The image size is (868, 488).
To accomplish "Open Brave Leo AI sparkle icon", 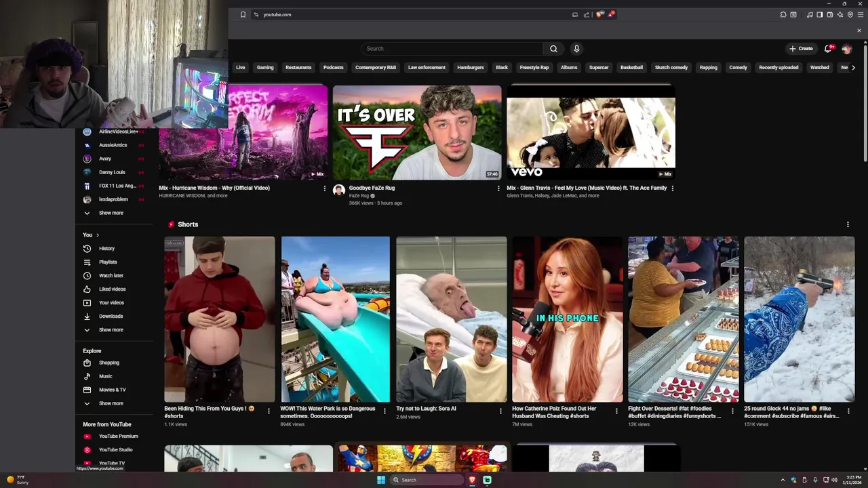I will pyautogui.click(x=840, y=14).
